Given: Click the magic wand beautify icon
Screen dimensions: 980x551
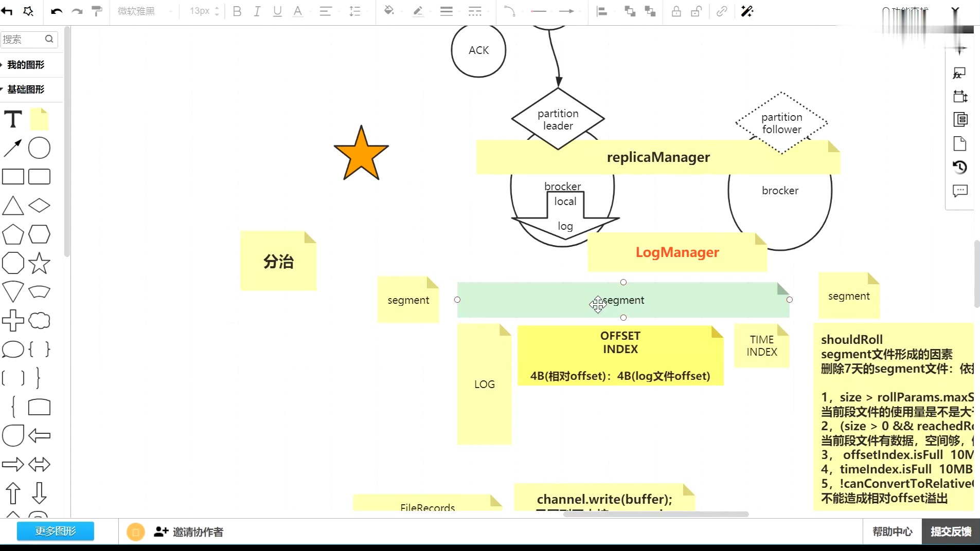Looking at the screenshot, I should tap(747, 11).
